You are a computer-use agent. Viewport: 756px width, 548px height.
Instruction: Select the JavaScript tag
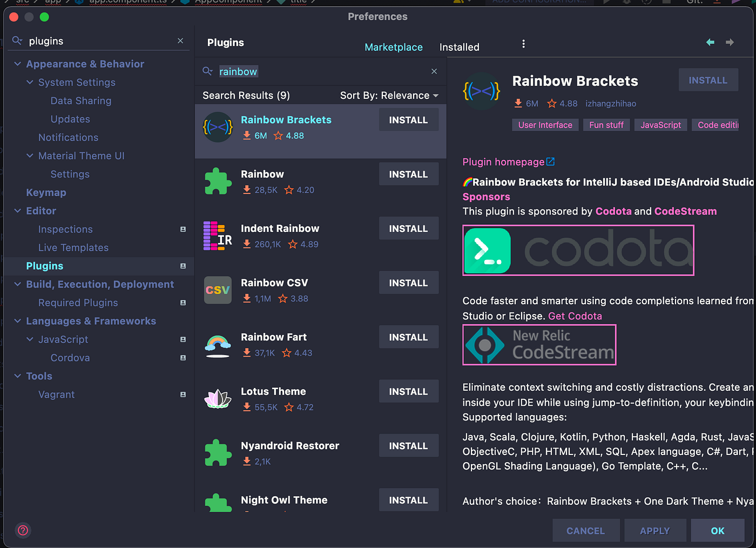click(661, 125)
